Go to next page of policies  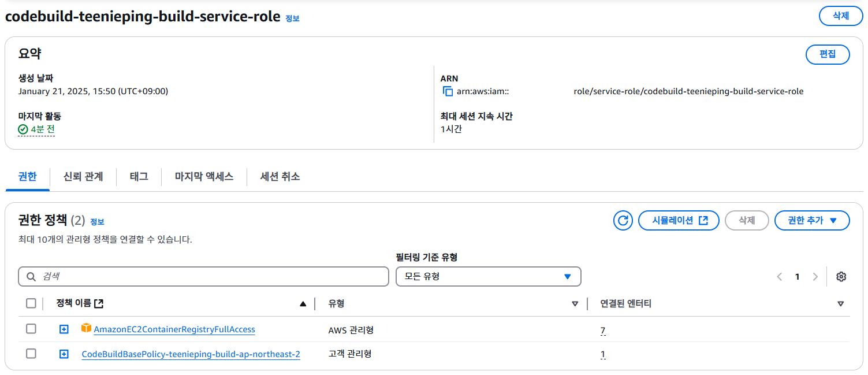pos(815,277)
